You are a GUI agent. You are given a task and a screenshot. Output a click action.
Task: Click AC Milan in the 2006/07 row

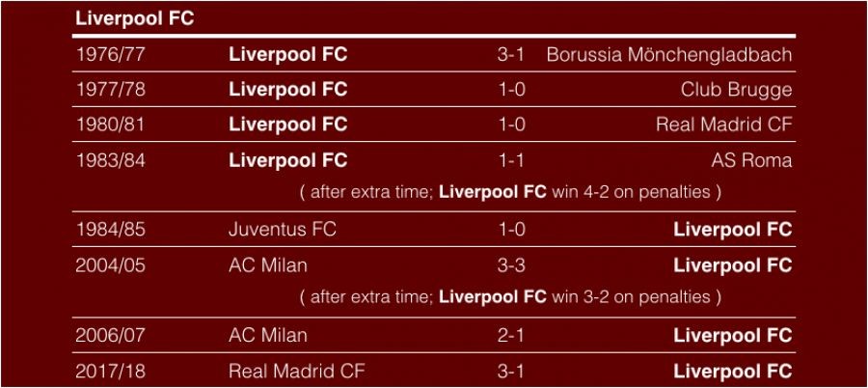pyautogui.click(x=268, y=335)
